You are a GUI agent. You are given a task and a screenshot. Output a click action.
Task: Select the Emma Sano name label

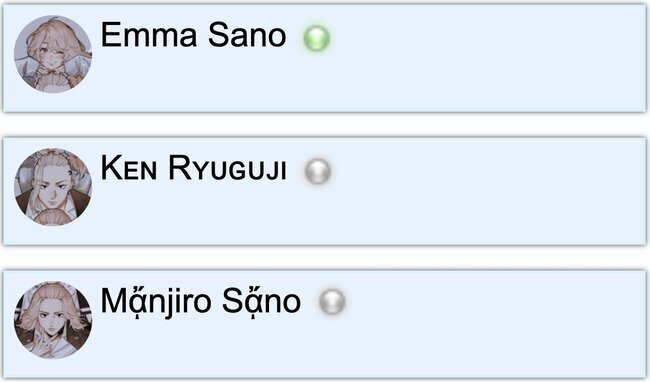(x=193, y=35)
